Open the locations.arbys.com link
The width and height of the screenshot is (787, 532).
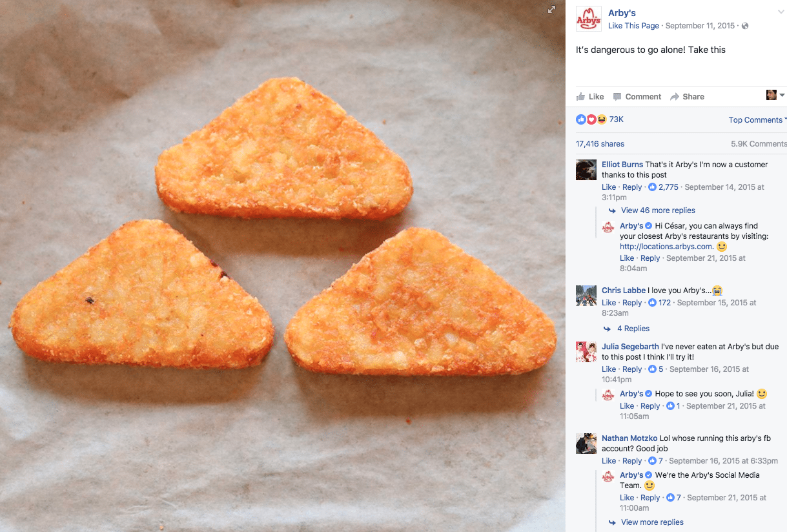point(666,247)
